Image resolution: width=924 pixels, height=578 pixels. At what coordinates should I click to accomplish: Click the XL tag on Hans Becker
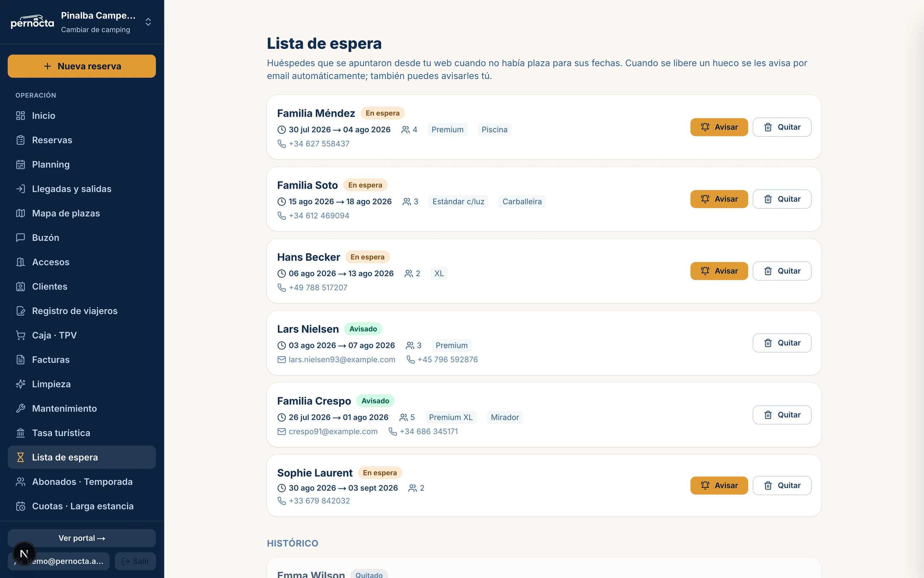[439, 273]
